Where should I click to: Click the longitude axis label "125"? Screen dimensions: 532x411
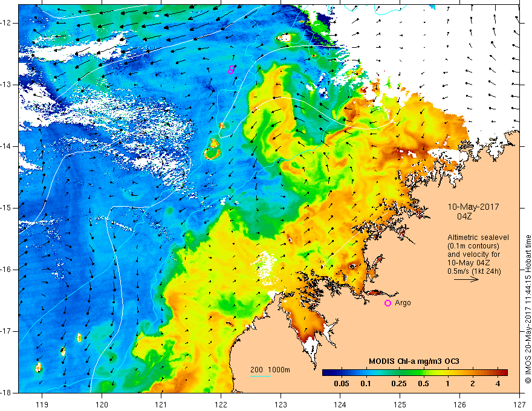(x=400, y=404)
